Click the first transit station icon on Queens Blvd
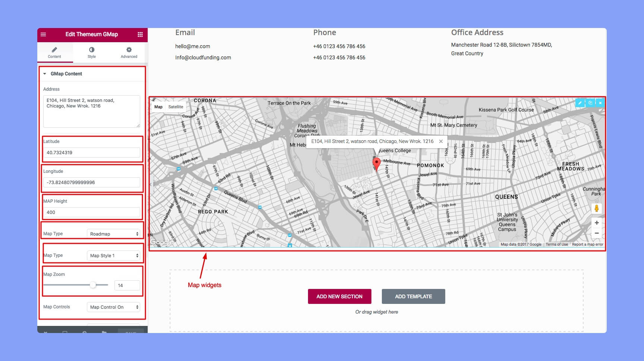The width and height of the screenshot is (644, 361). (216, 189)
